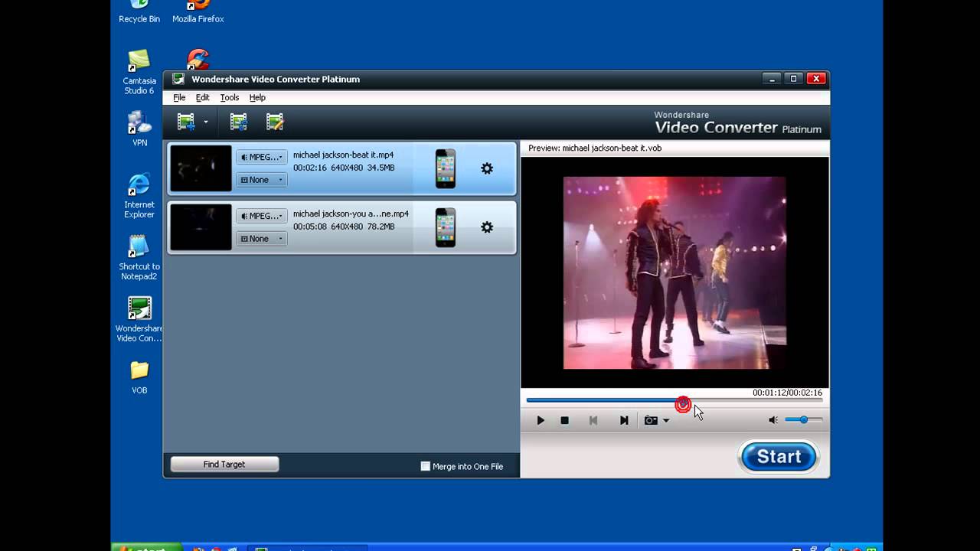Open the File menu

point(179,98)
